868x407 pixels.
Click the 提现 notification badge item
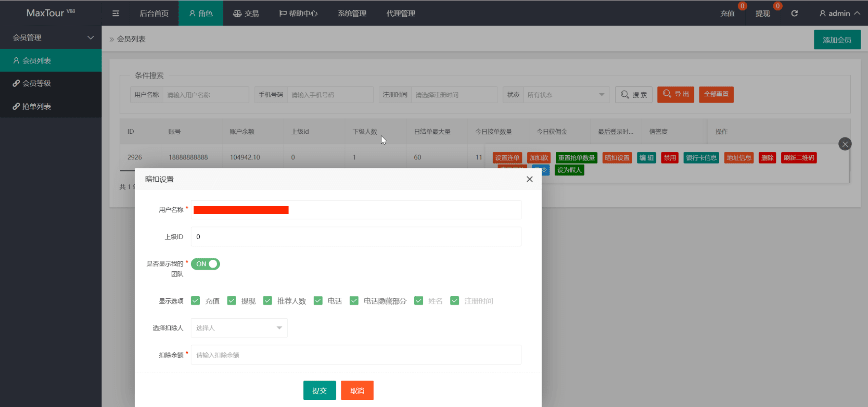click(763, 13)
